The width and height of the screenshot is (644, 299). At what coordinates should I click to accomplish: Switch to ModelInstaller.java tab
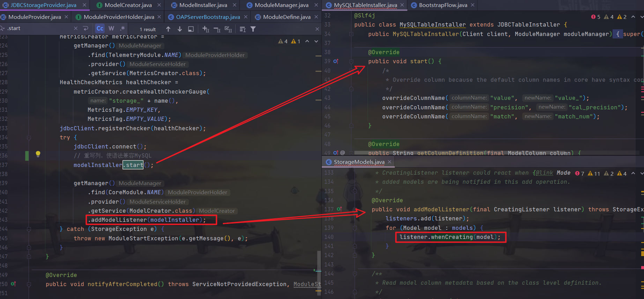tap(203, 5)
